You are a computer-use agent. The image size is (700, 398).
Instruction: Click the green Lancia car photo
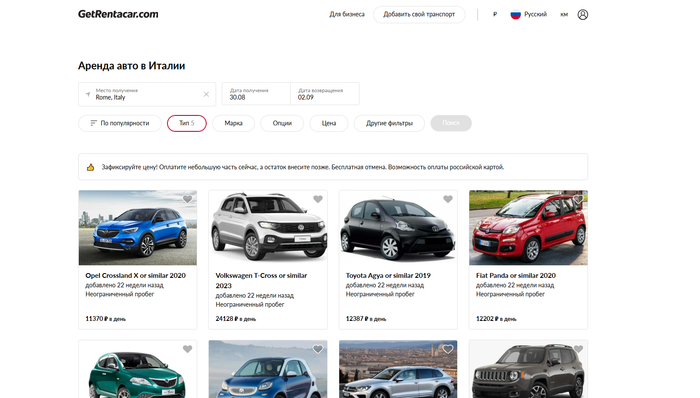coord(138,369)
